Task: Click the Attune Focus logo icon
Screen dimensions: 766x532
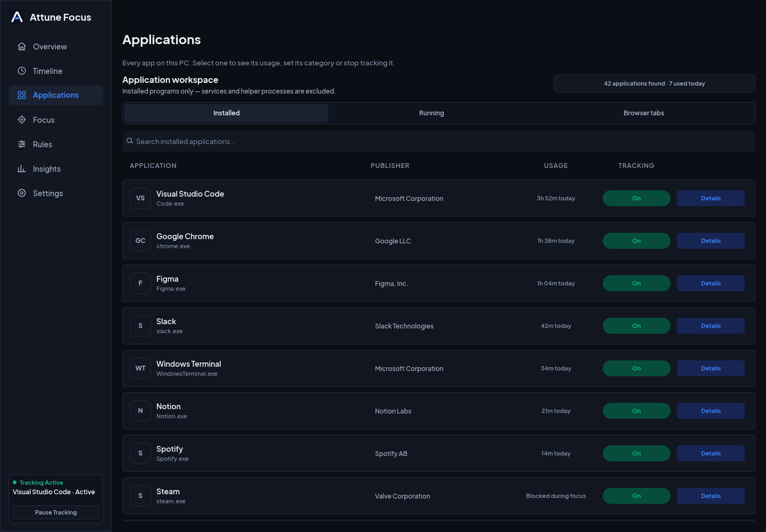Action: tap(17, 17)
